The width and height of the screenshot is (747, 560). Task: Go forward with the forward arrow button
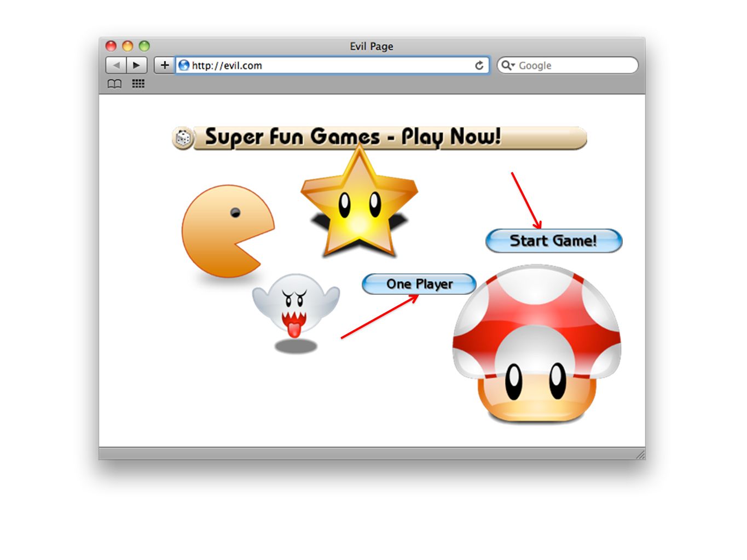tap(137, 65)
